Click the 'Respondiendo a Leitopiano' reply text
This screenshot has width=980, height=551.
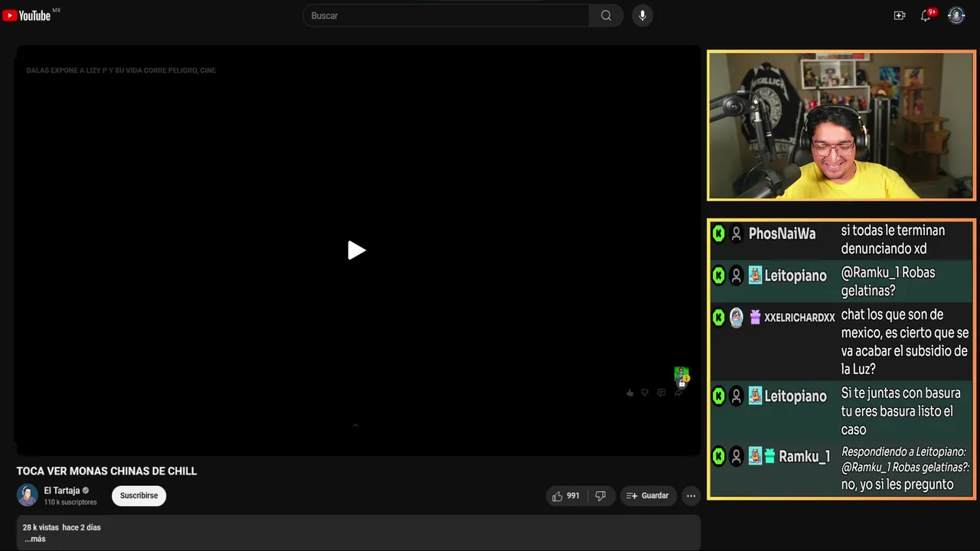[905, 459]
